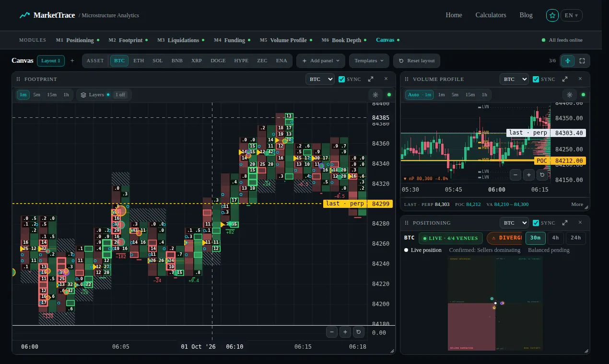The height and width of the screenshot is (364, 609).
Task: Click the DIVERG warning badge in Positioning
Action: point(504,238)
